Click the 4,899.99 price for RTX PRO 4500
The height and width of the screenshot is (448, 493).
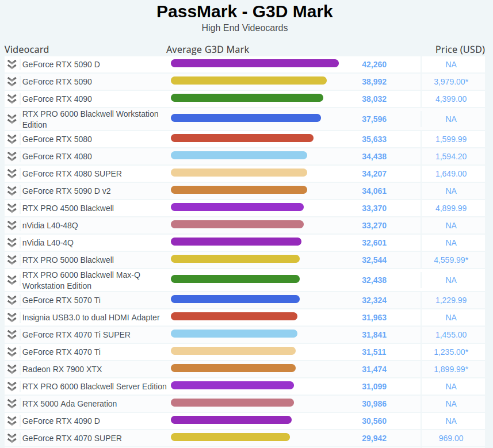(x=451, y=208)
